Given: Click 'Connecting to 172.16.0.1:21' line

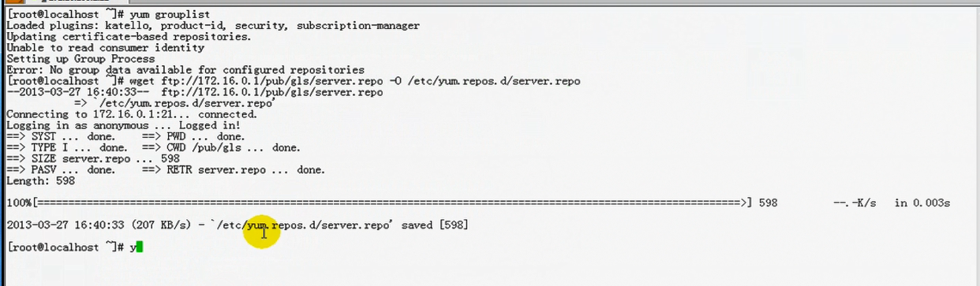Looking at the screenshot, I should (x=132, y=114).
